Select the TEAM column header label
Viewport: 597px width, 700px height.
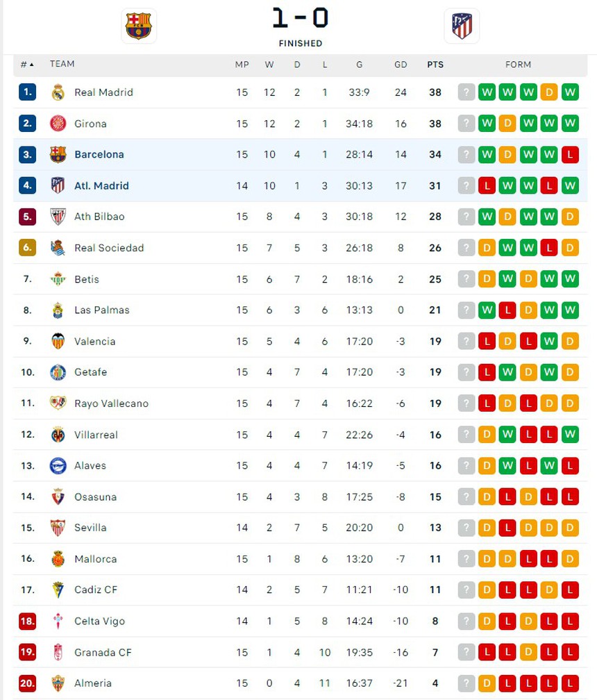click(x=62, y=64)
